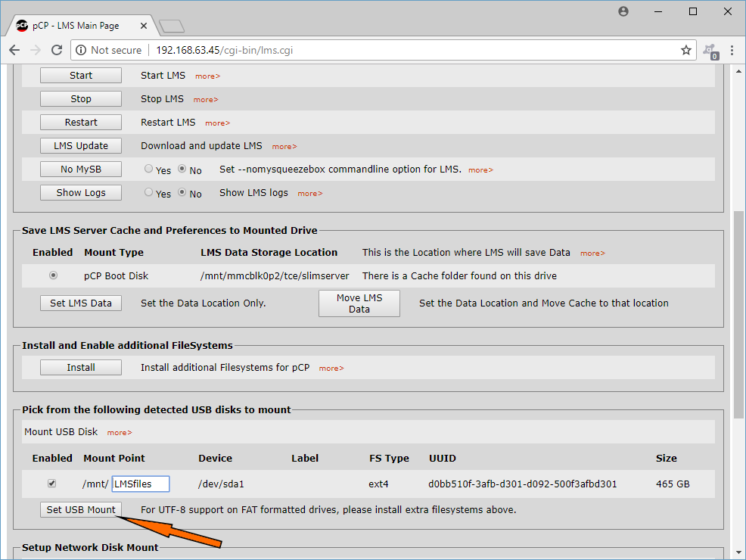Click the Not secure site info icon
The image size is (746, 560).
click(81, 50)
